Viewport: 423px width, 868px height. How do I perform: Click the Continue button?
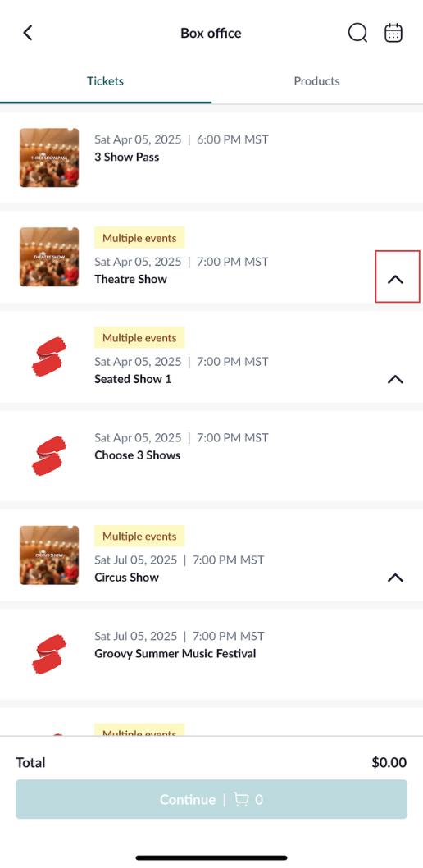[211, 799]
